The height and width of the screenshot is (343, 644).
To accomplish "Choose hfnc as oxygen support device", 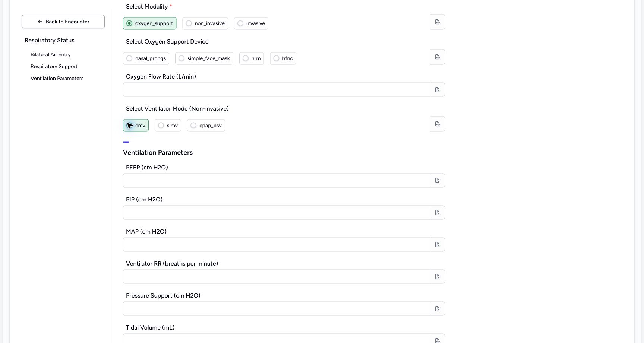I will (x=283, y=58).
